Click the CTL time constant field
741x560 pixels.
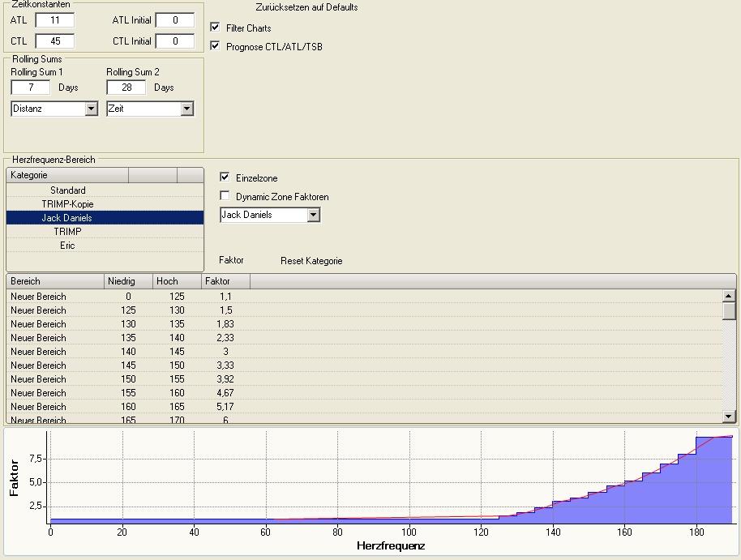[55, 41]
